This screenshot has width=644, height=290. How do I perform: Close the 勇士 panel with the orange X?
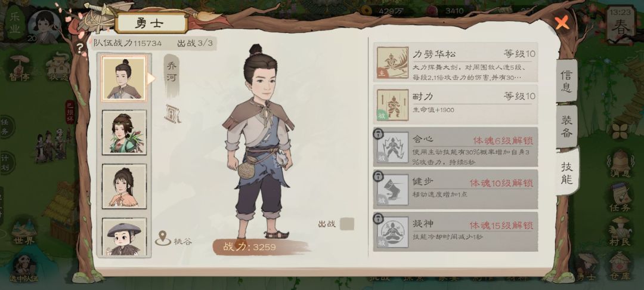(562, 23)
